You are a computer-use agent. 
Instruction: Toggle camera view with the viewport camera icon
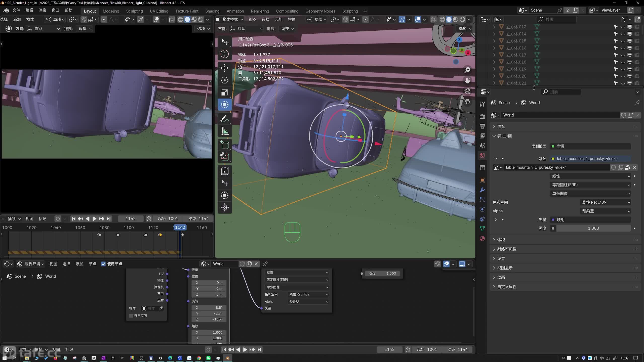point(467,91)
